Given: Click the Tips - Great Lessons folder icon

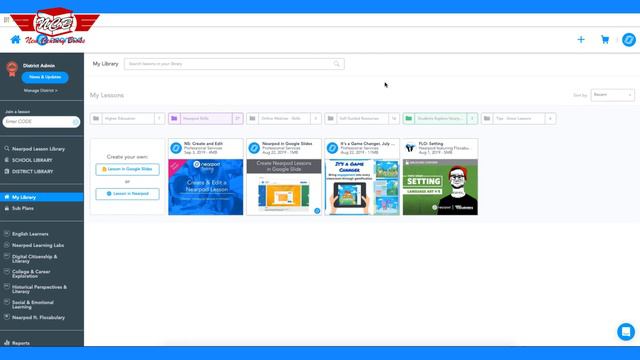Looking at the screenshot, I should click(x=487, y=118).
